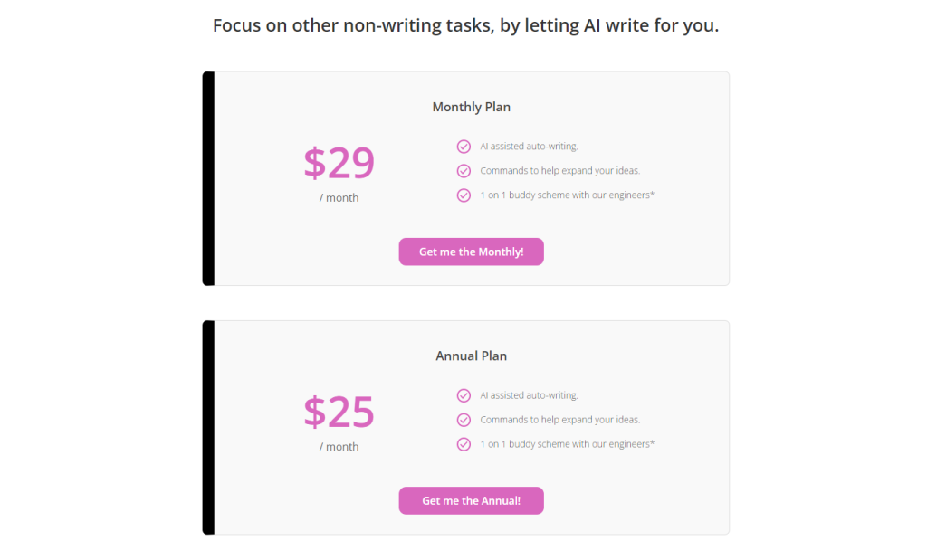Click the Annual Plan checkmark for buddy scheme
Screen dimensions: 927x560
coord(463,444)
